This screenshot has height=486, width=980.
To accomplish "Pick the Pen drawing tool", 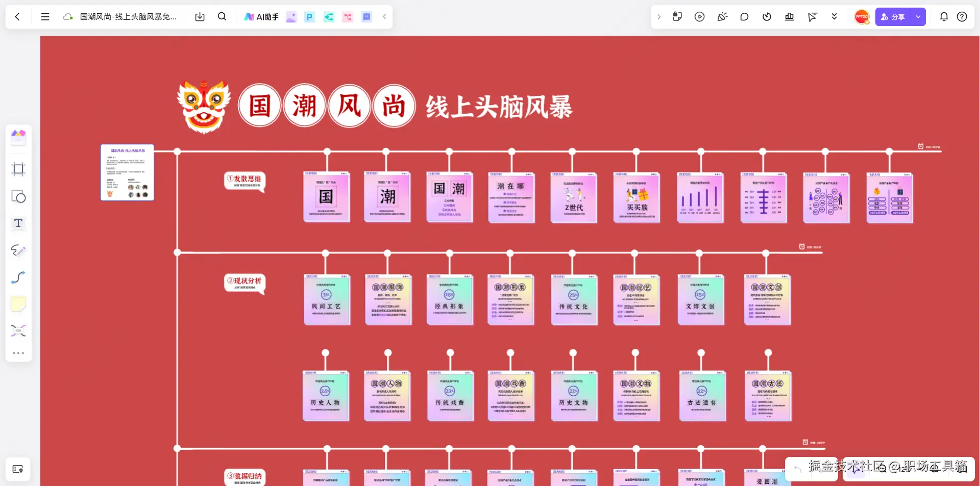I will point(18,250).
